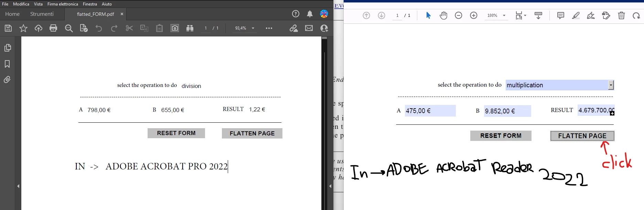Screen dimensions: 644x210
Task: Activate the hand pan tool in Reader
Action: (443, 15)
